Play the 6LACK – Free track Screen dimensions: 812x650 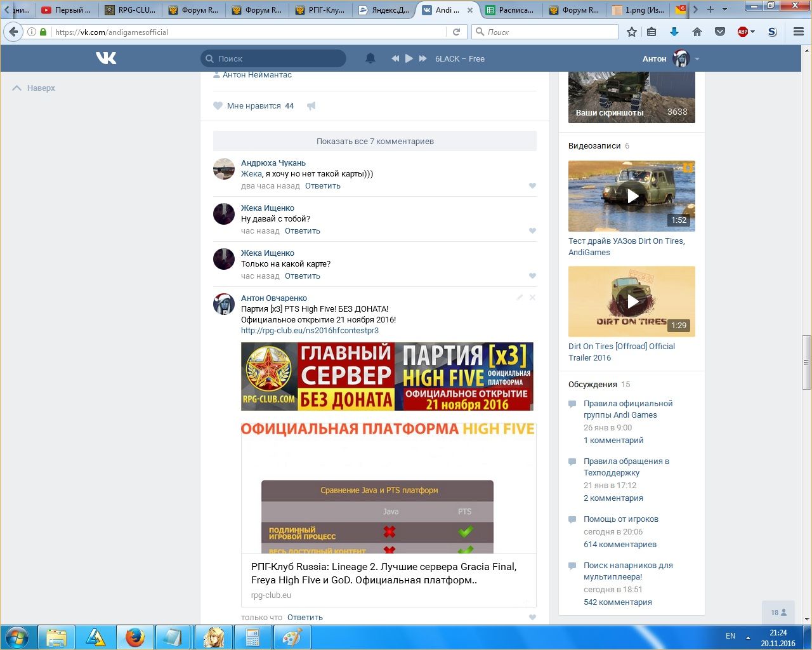point(409,58)
